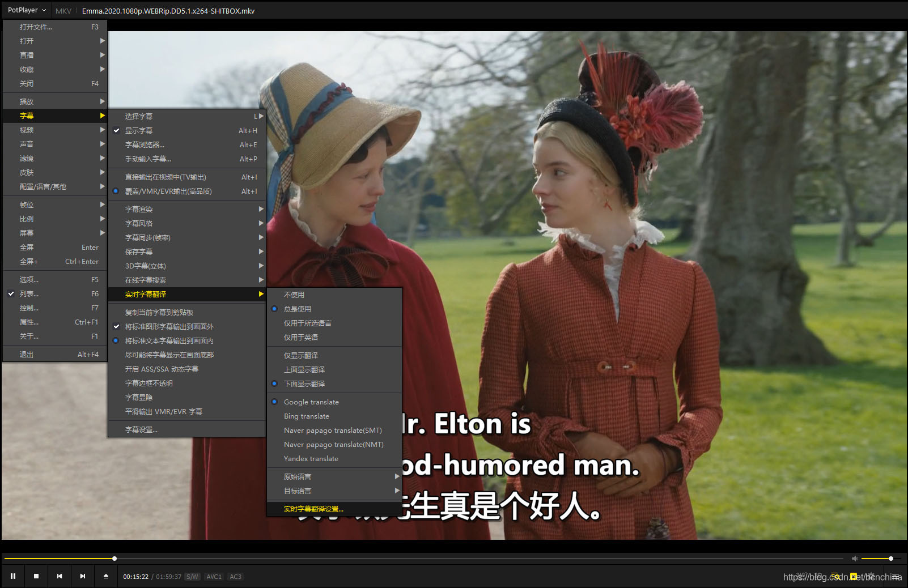Select 仅用于所选语言 option
908x588 pixels.
(334, 323)
